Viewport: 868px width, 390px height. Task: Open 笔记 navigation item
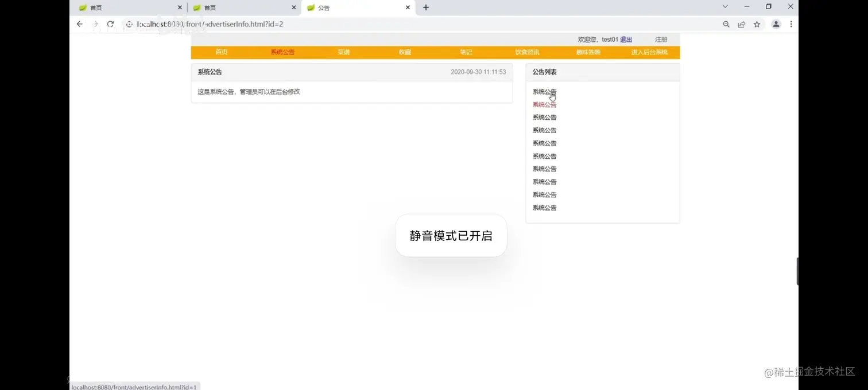(x=466, y=52)
